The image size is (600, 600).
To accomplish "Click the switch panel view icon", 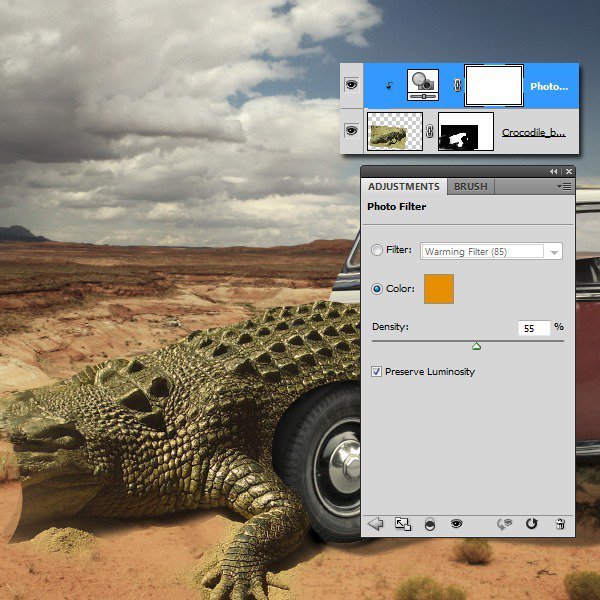I will pyautogui.click(x=403, y=523).
